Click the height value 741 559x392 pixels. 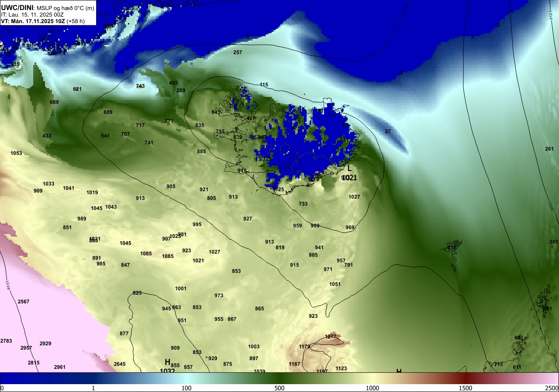coord(149,143)
